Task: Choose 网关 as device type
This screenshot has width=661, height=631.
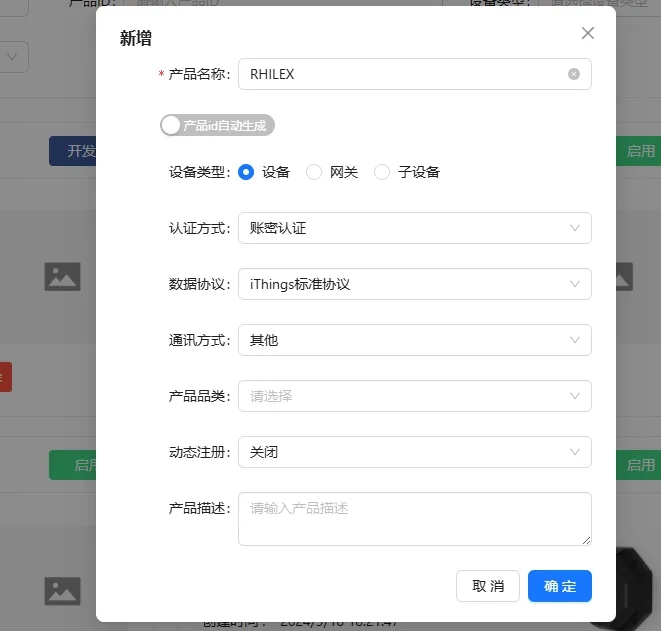Action: (314, 172)
